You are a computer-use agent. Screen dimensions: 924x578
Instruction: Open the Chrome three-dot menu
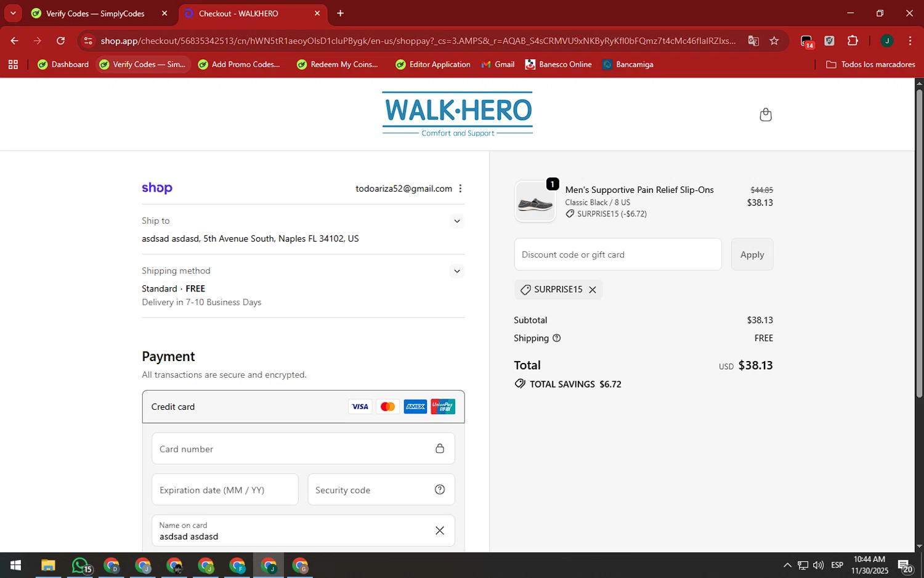910,41
